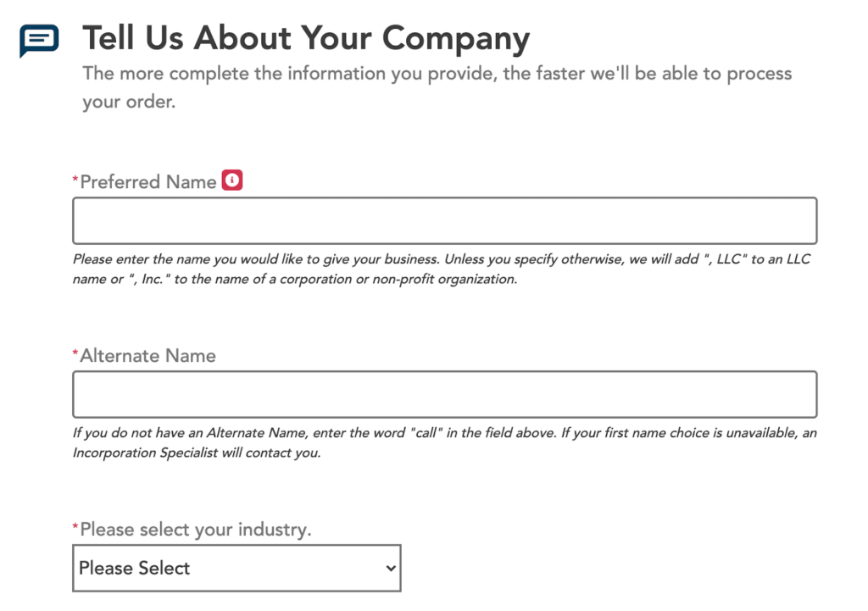
Task: Click inside the Preferred Name text field
Action: [444, 221]
